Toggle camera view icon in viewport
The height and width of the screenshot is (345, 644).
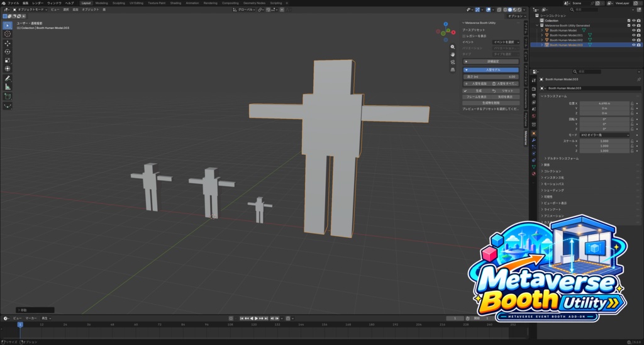[x=453, y=62]
